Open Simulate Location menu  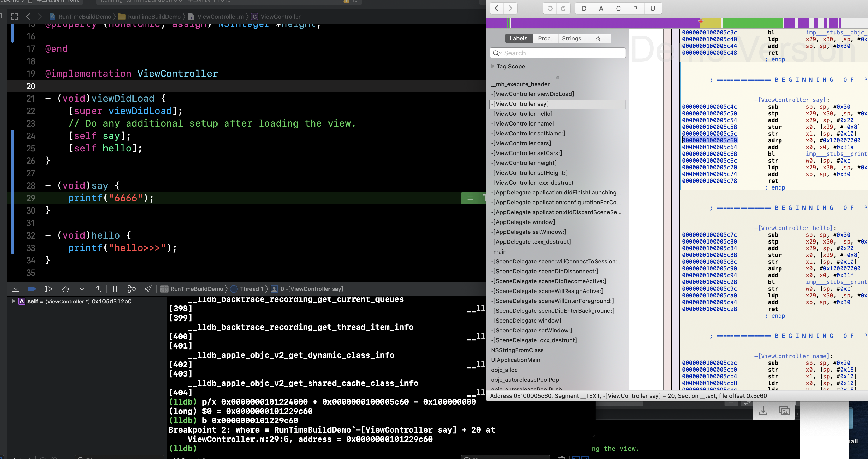tap(148, 289)
